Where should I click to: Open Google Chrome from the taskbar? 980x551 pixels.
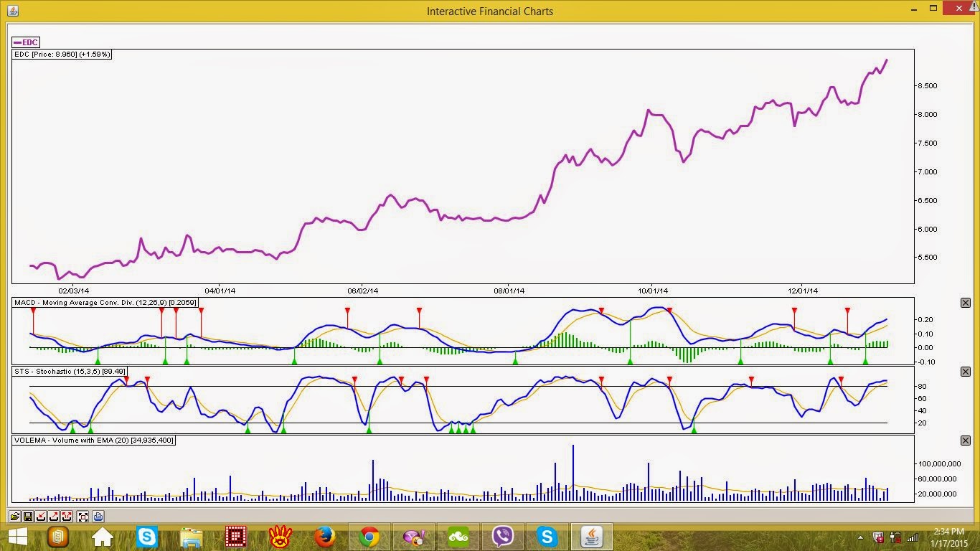coord(369,536)
